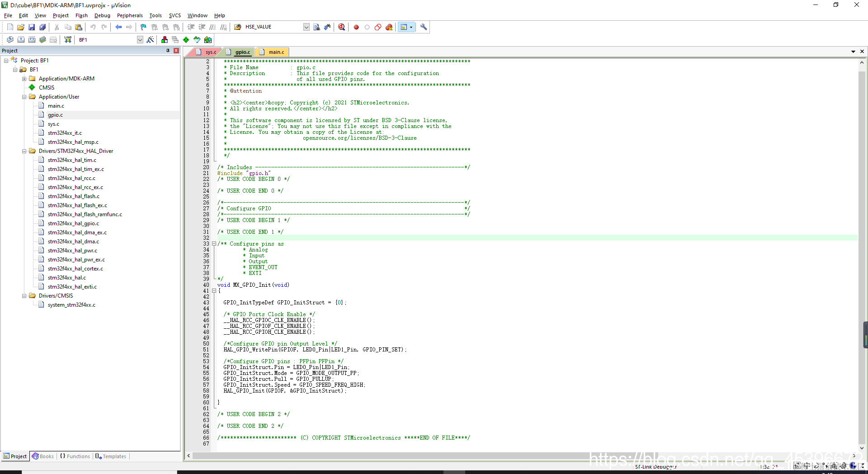Indent the selected lines
This screenshot has height=474, width=868.
[x=191, y=27]
